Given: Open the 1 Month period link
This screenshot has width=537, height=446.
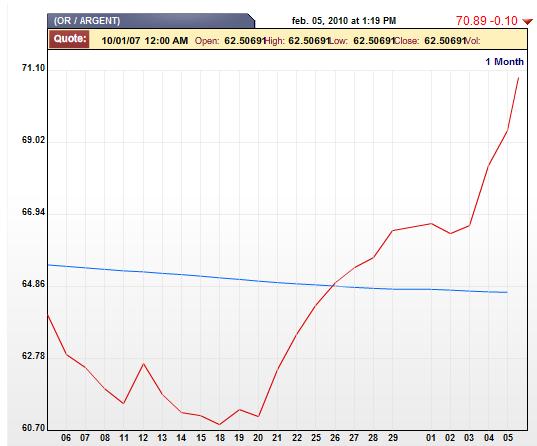Looking at the screenshot, I should point(504,62).
